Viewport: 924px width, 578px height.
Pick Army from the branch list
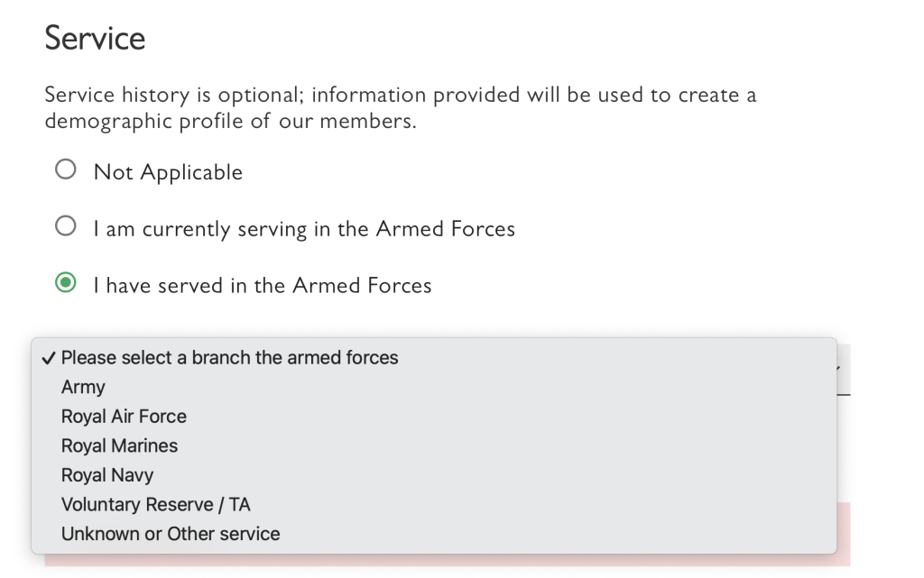(83, 387)
